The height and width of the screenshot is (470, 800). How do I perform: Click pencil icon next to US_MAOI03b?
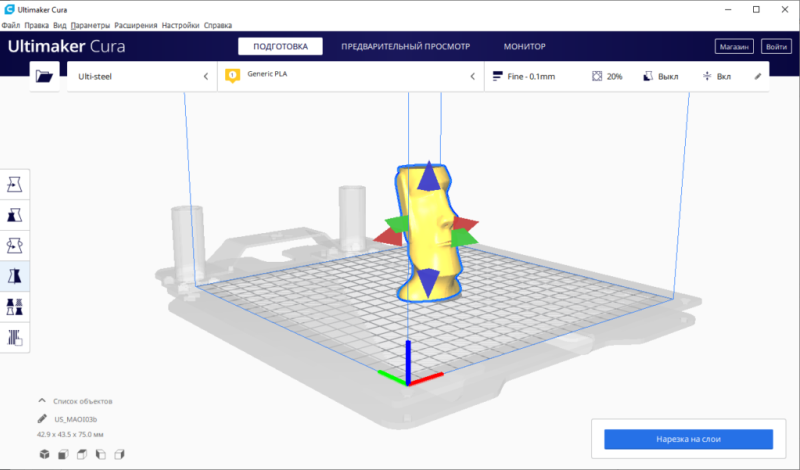click(x=42, y=419)
